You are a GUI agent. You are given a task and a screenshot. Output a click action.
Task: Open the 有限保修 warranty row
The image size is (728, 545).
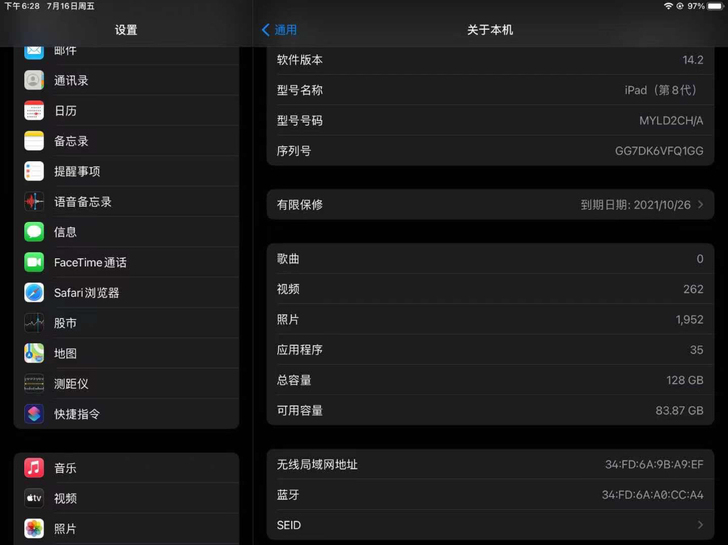490,205
